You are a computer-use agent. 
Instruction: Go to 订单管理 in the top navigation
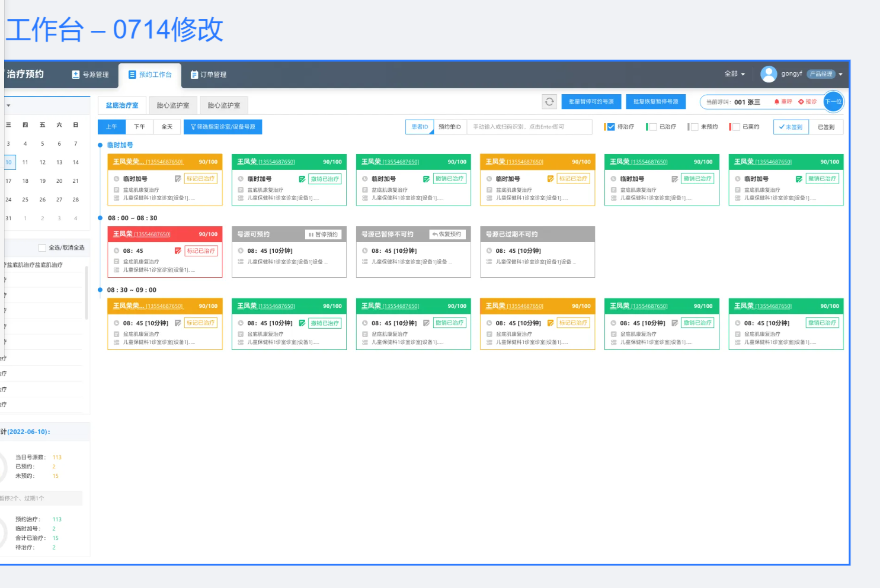pos(209,75)
